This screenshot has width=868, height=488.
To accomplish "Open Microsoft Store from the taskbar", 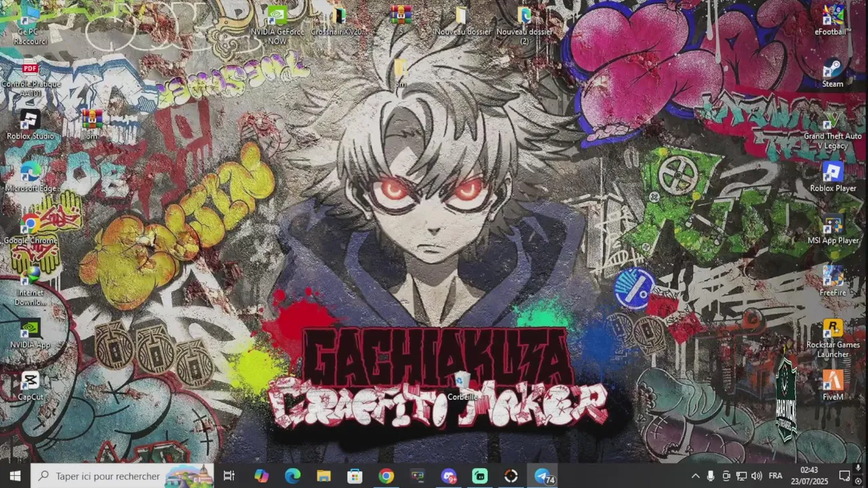I will pos(355,476).
